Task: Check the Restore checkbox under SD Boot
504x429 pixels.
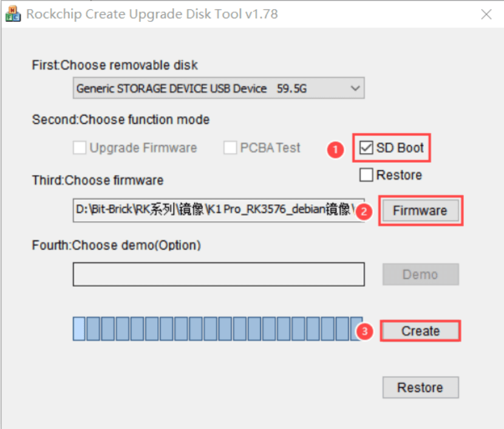Action: pos(366,175)
